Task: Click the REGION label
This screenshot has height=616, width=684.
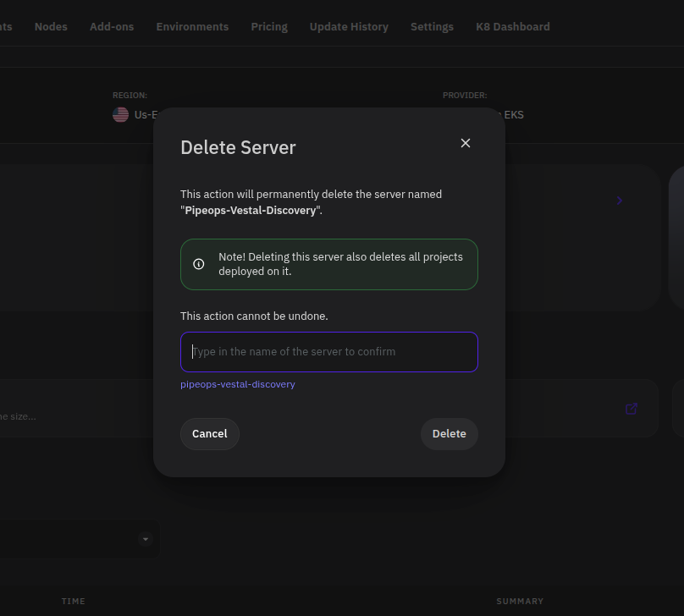Action: pyautogui.click(x=130, y=95)
